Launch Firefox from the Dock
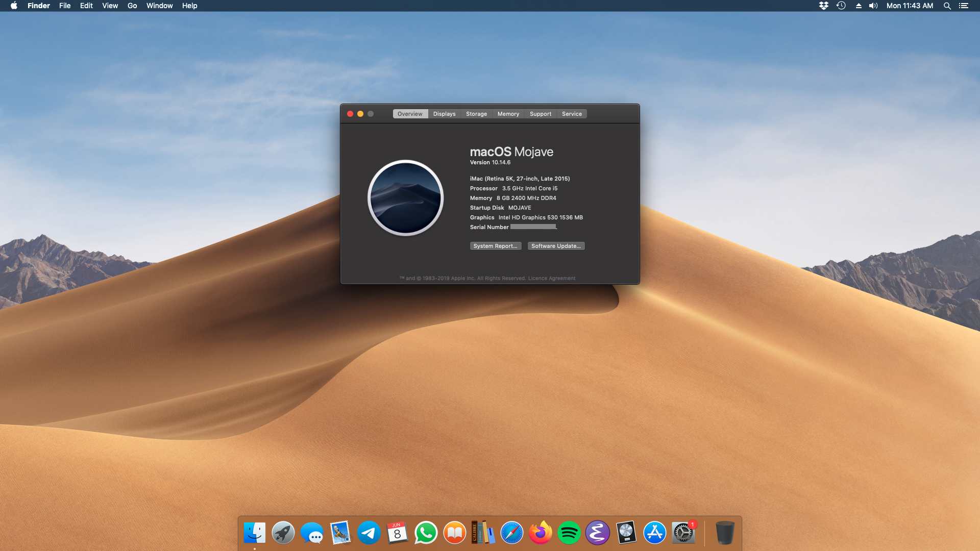The image size is (980, 551). (x=541, y=533)
